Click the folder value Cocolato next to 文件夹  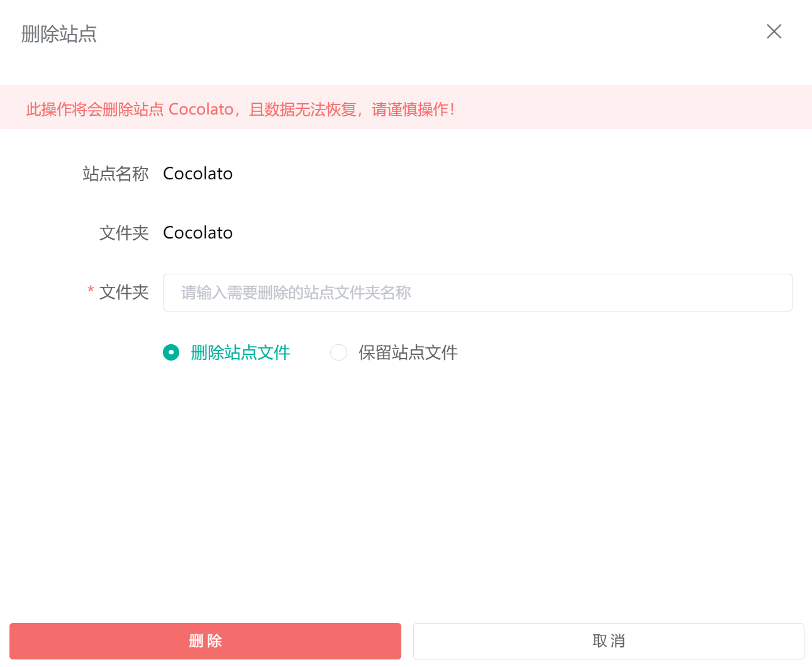[197, 232]
